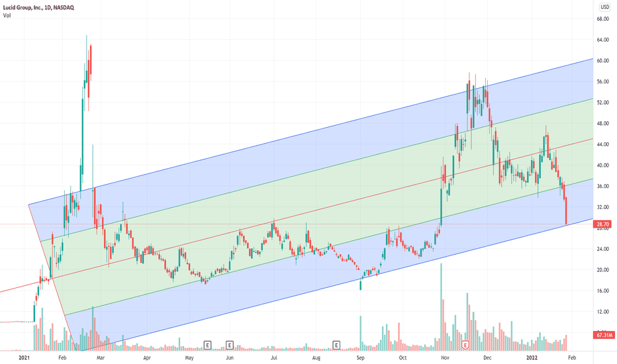This screenshot has width=617, height=364.
Task: Click the Jun time axis label
Action: pyautogui.click(x=230, y=357)
